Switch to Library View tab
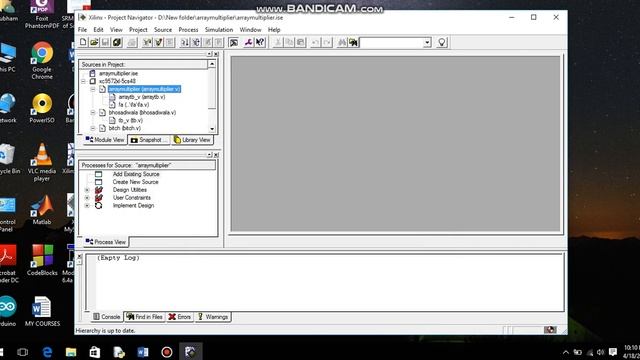Image resolution: width=640 pixels, height=360 pixels. click(x=192, y=140)
